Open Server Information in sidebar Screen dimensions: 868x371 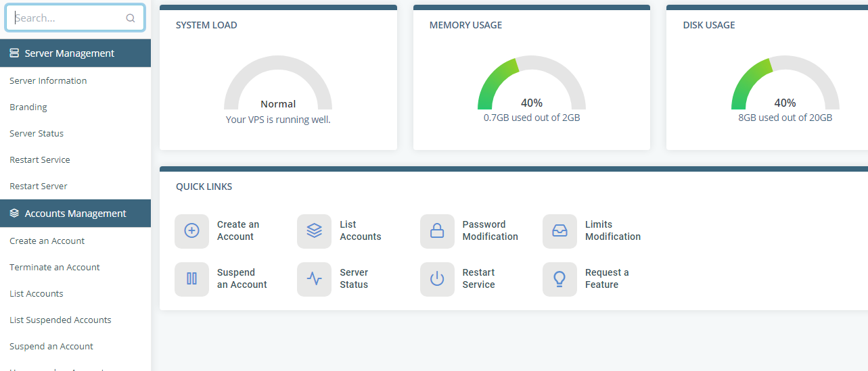click(48, 80)
